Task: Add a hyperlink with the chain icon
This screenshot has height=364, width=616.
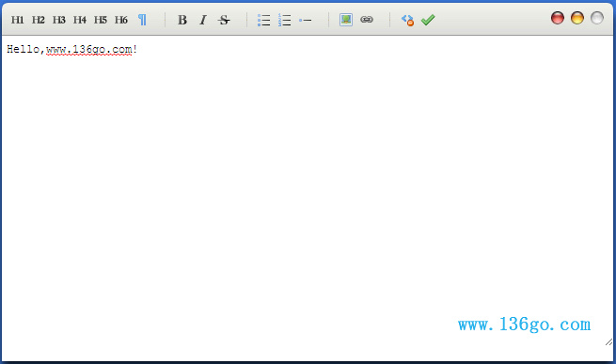Action: pyautogui.click(x=367, y=19)
